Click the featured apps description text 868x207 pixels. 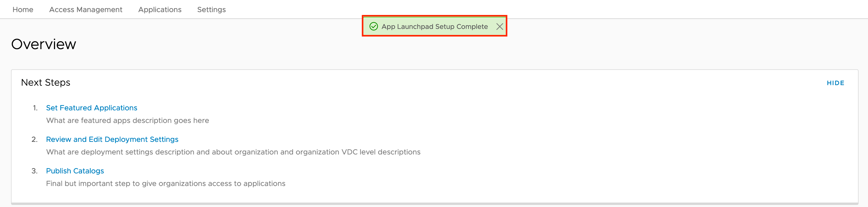coord(127,121)
